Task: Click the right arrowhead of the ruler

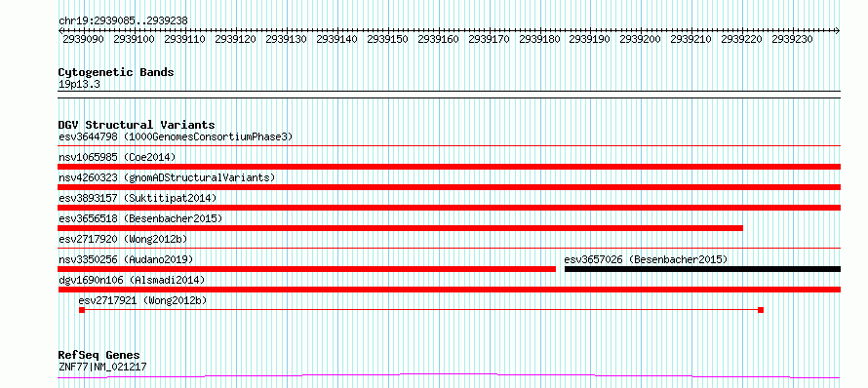Action: (x=838, y=30)
